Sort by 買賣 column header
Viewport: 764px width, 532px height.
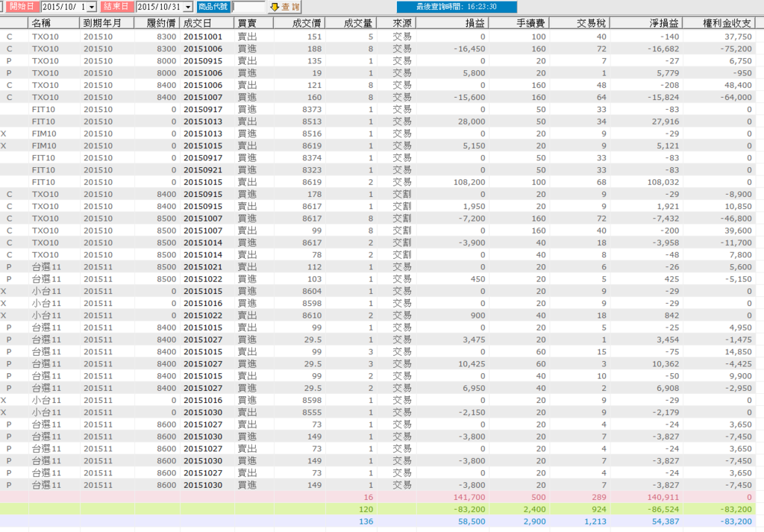[x=254, y=23]
